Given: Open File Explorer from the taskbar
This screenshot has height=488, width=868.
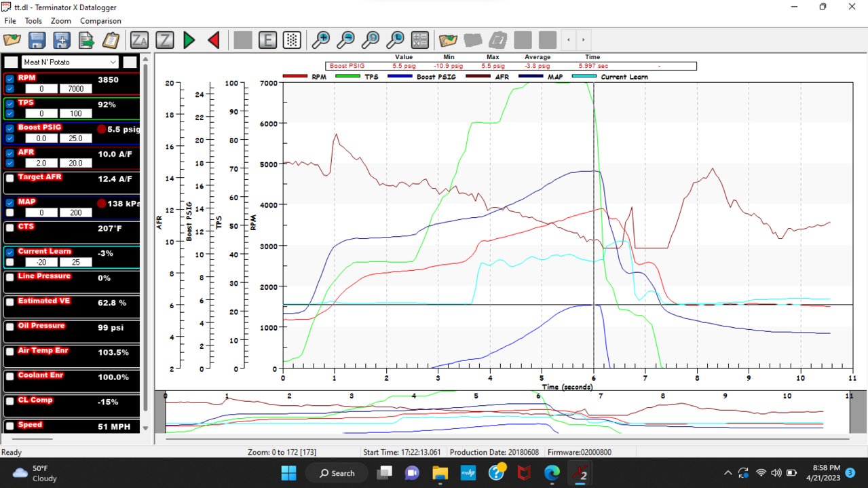Looking at the screenshot, I should tap(440, 472).
